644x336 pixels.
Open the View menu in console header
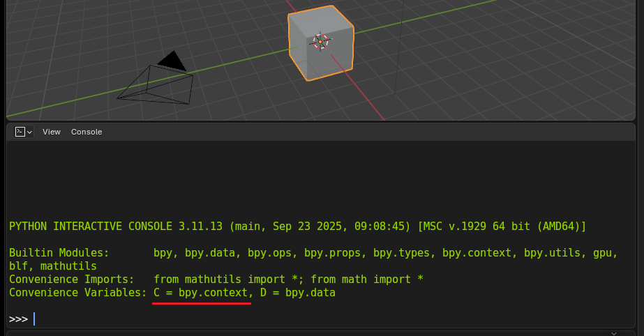(52, 132)
